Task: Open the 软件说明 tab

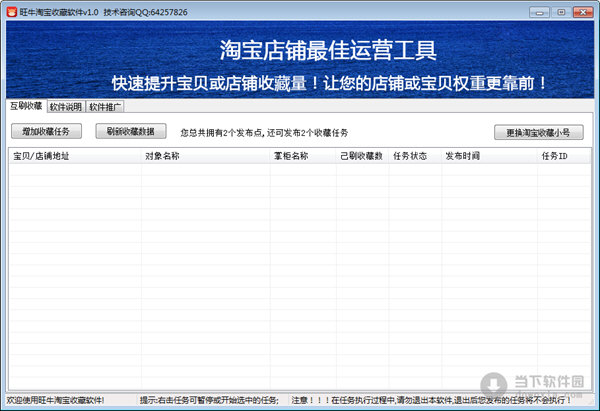Action: point(66,107)
